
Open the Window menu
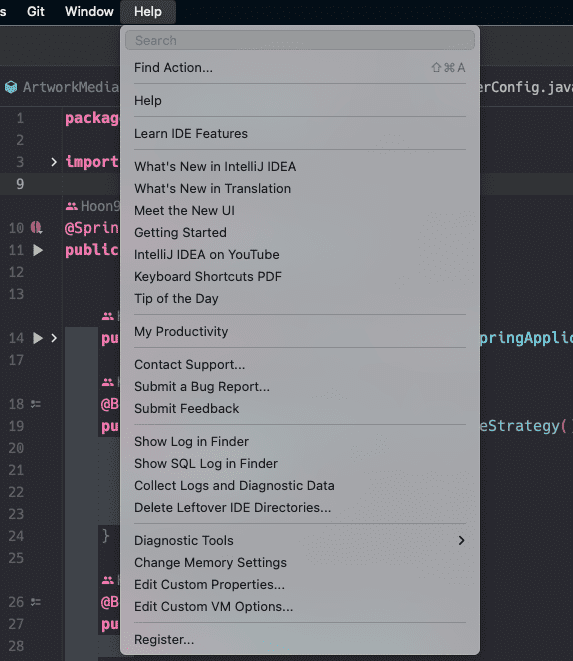tap(89, 11)
